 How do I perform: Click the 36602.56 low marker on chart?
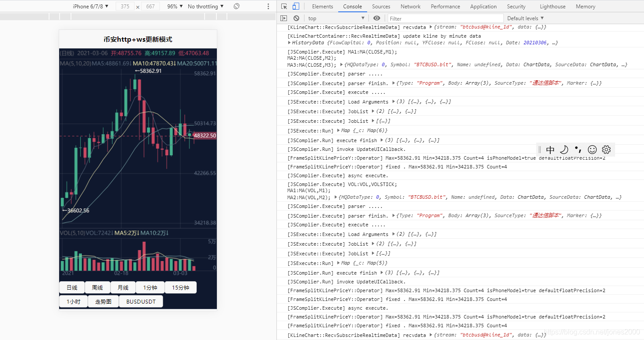pyautogui.click(x=75, y=211)
